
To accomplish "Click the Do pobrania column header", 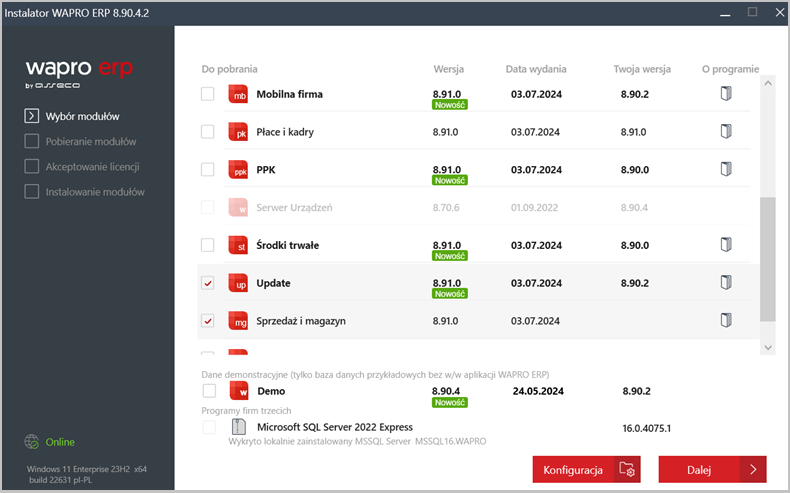I will click(x=229, y=69).
